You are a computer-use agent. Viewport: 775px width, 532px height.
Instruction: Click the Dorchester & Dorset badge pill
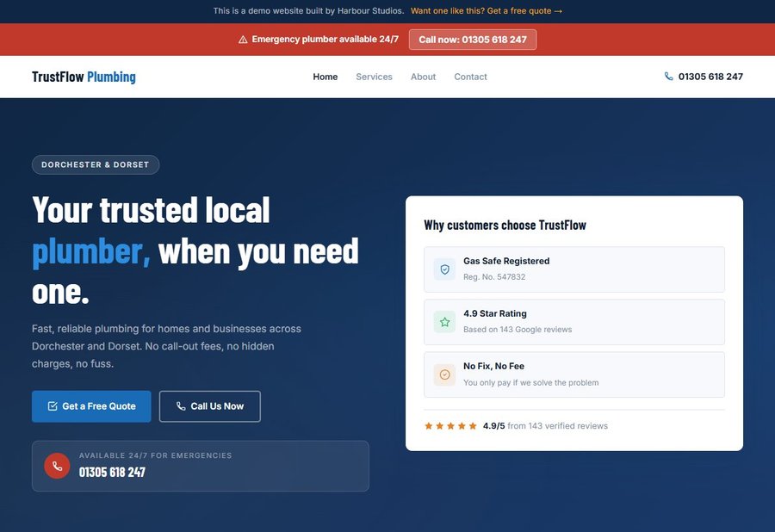95,164
